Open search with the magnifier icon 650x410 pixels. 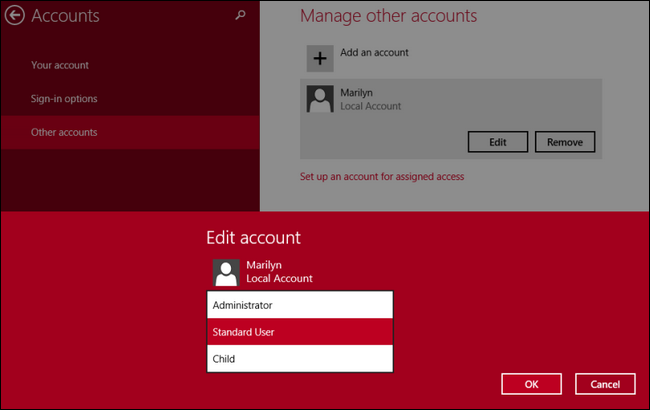239,16
